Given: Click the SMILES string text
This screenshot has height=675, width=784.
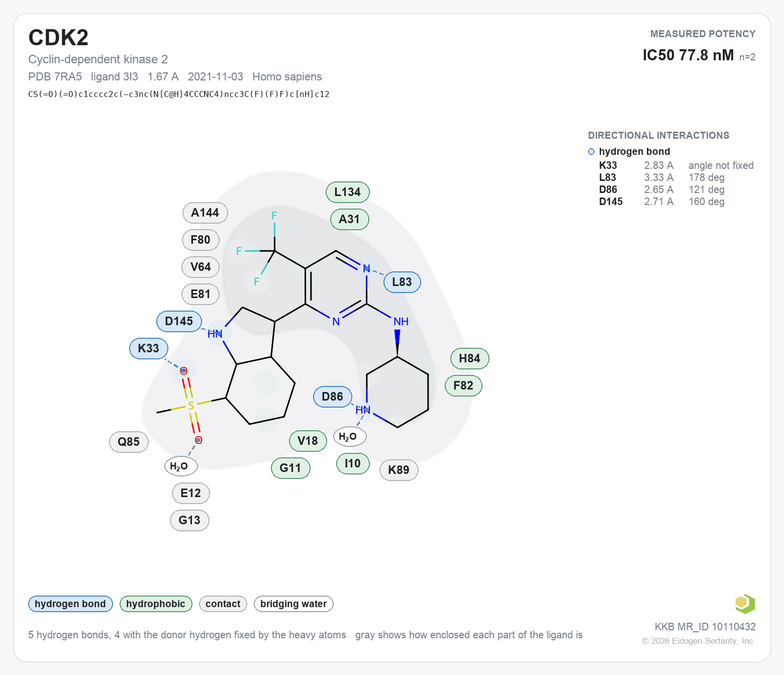Looking at the screenshot, I should coord(179,94).
